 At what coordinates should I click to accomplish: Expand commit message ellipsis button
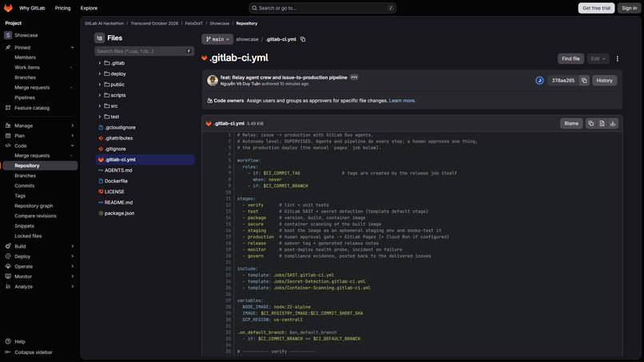point(354,78)
